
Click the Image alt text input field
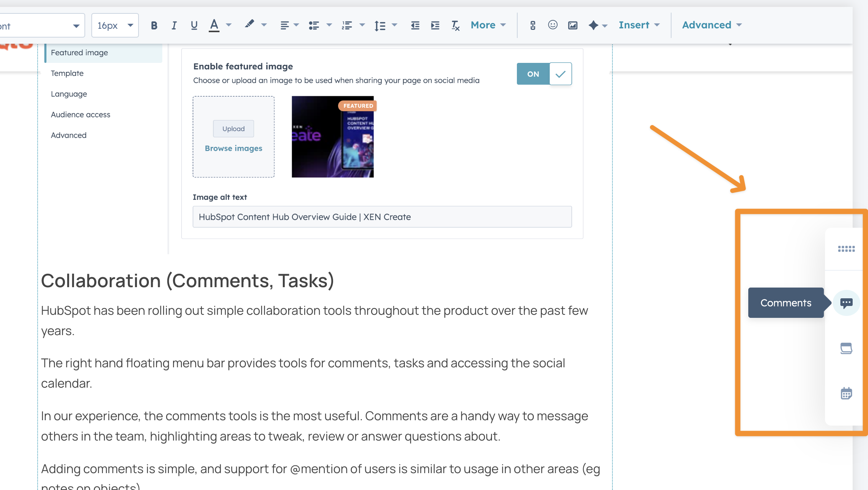pyautogui.click(x=382, y=217)
